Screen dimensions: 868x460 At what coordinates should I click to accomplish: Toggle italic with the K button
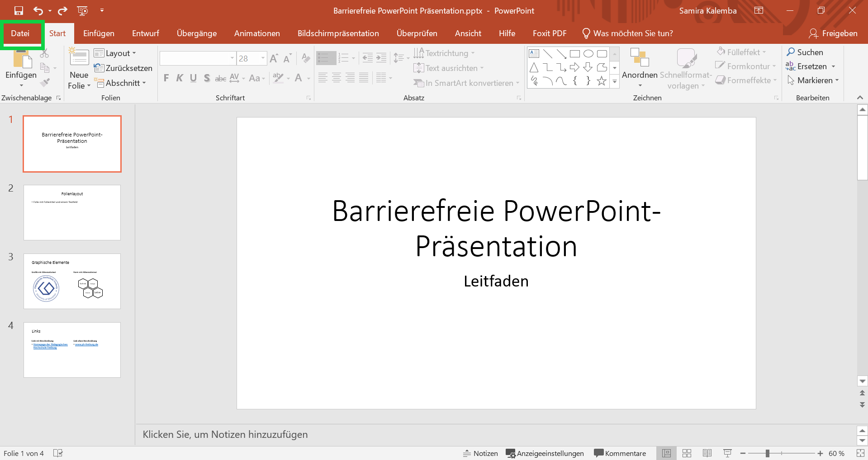click(179, 78)
